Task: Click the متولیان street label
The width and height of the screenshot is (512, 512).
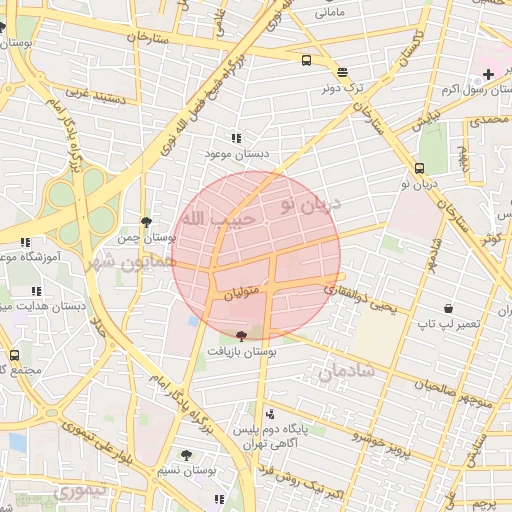Action: click(x=242, y=293)
